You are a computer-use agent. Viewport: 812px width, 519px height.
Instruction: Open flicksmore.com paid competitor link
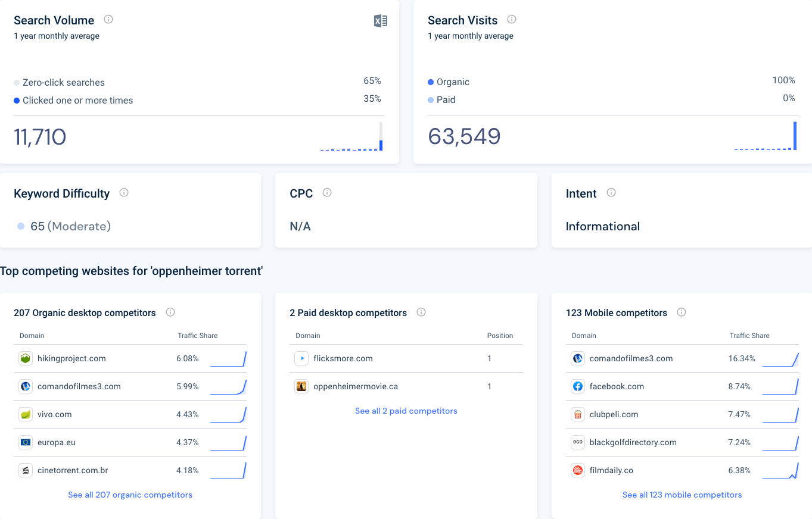click(x=343, y=358)
